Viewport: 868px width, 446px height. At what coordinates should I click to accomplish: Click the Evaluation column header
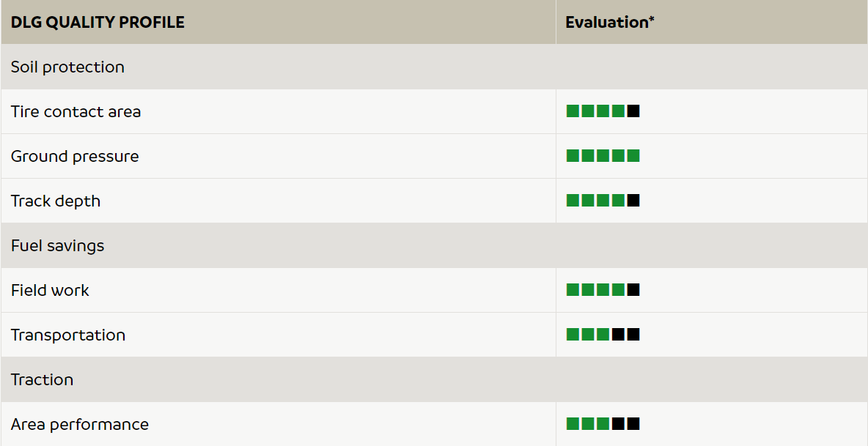pyautogui.click(x=609, y=22)
